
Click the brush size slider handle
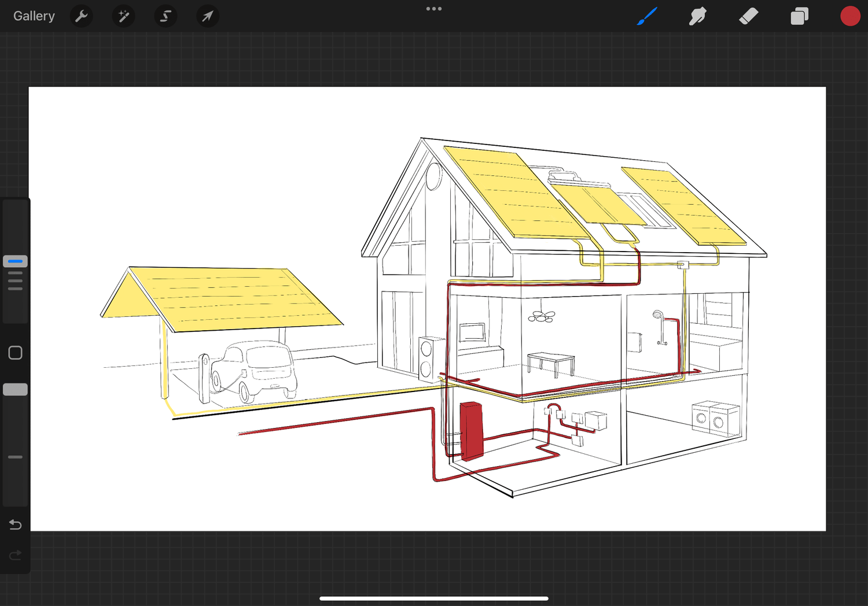pyautogui.click(x=15, y=261)
